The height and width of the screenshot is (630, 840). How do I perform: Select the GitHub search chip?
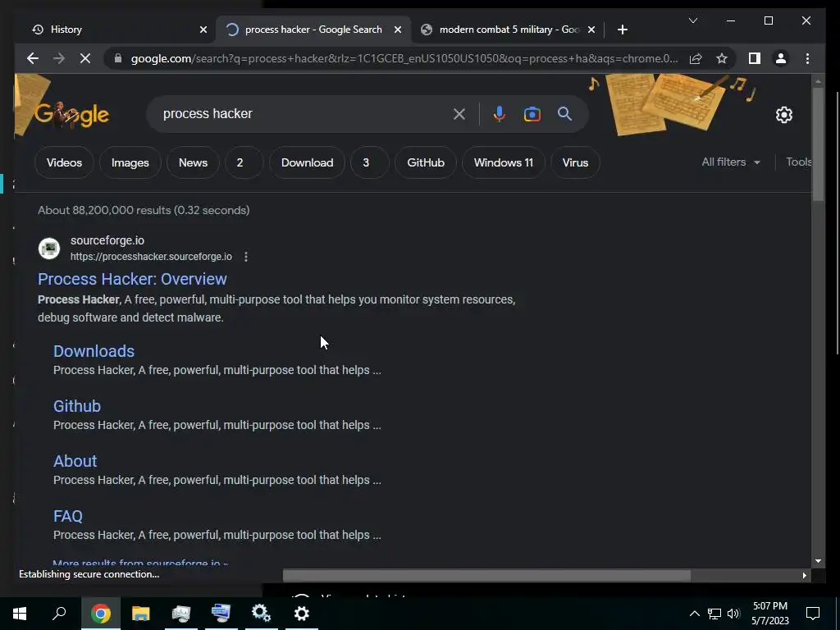coord(426,162)
